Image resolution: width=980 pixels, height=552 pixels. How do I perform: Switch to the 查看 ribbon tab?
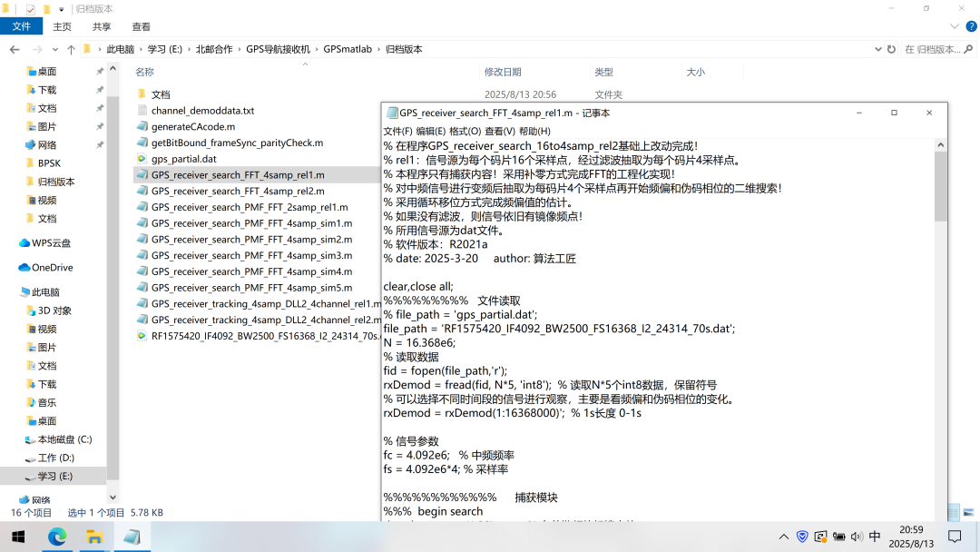pyautogui.click(x=141, y=27)
